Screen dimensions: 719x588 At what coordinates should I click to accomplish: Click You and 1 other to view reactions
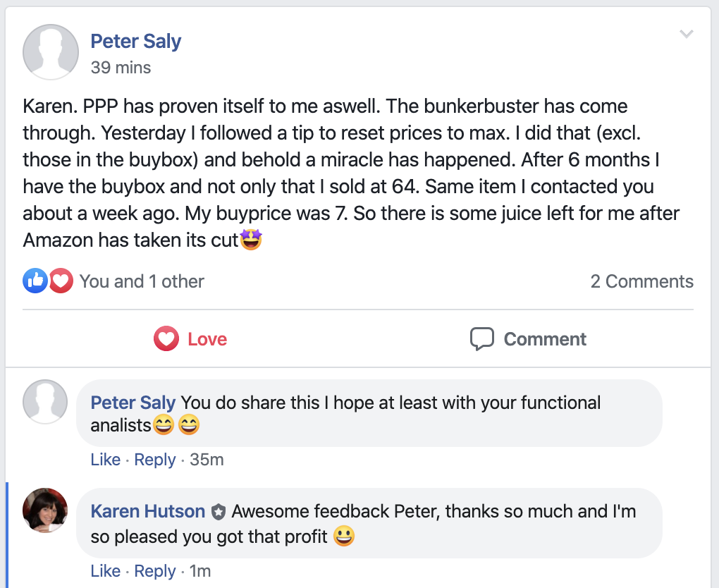pyautogui.click(x=142, y=281)
